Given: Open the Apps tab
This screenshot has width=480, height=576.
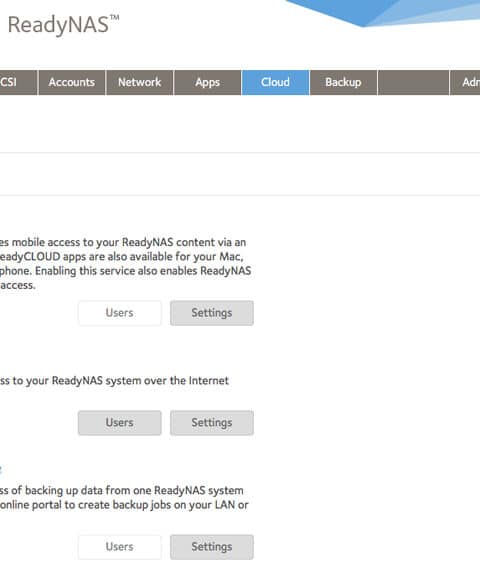Looking at the screenshot, I should point(207,82).
